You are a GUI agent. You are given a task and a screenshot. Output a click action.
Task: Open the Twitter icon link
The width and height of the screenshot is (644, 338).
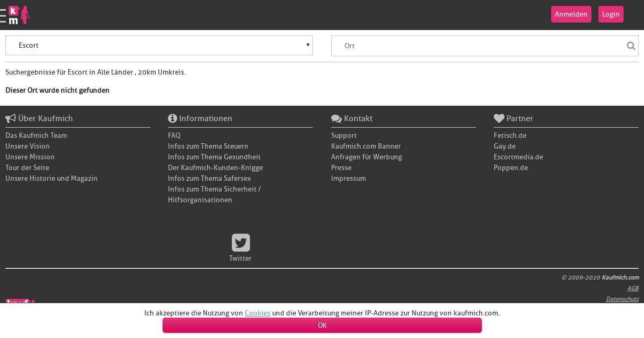point(241,243)
